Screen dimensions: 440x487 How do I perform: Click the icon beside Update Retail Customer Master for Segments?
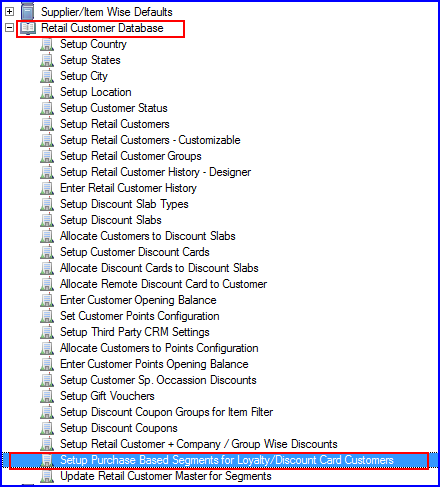coord(47,476)
